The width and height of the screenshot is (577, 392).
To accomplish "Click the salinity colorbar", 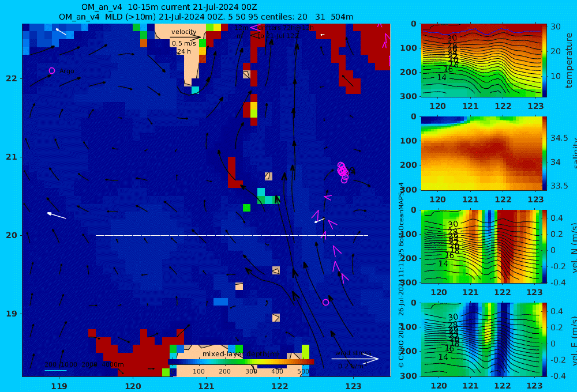I will tap(545, 153).
